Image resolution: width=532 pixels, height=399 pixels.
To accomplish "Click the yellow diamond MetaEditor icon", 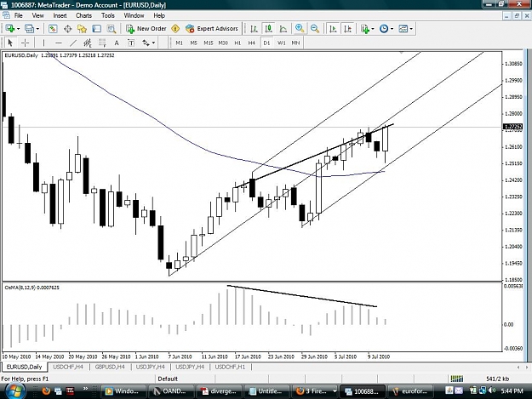I will click(x=175, y=29).
